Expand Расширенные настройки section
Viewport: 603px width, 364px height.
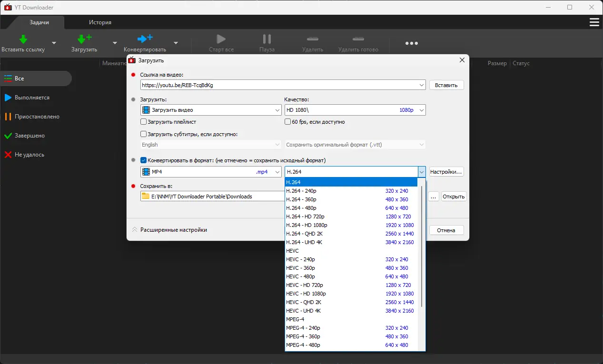tap(169, 230)
